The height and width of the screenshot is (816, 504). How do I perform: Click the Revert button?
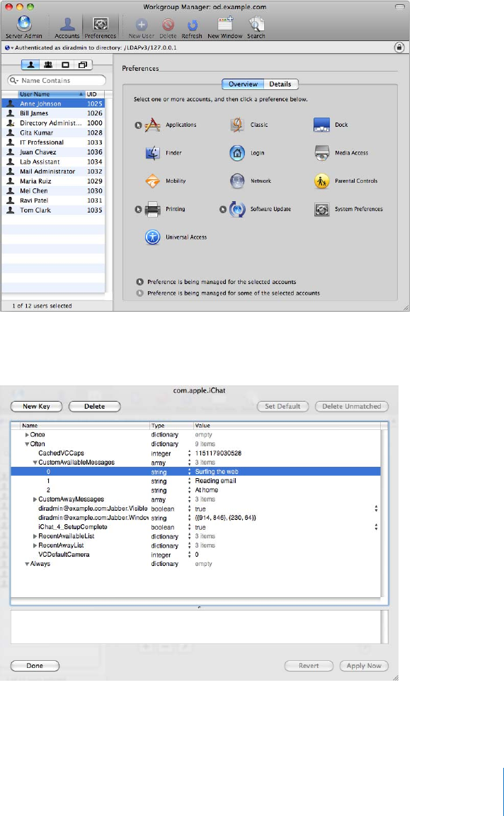309,666
